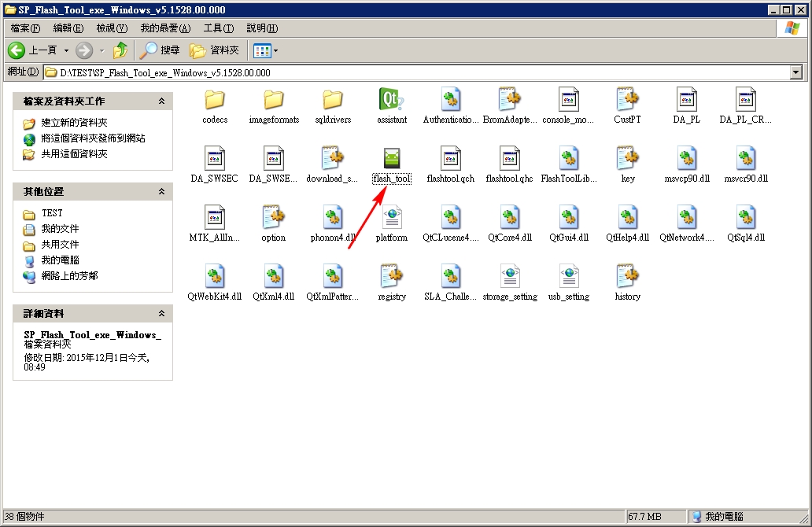The width and height of the screenshot is (812, 527).
Task: Toggle the Folders (資料夾) pane button
Action: pos(214,50)
